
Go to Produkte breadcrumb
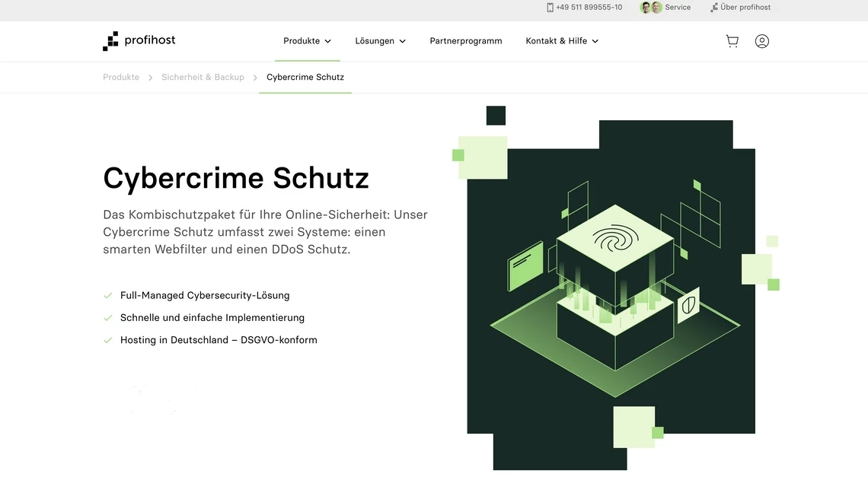[x=121, y=77]
